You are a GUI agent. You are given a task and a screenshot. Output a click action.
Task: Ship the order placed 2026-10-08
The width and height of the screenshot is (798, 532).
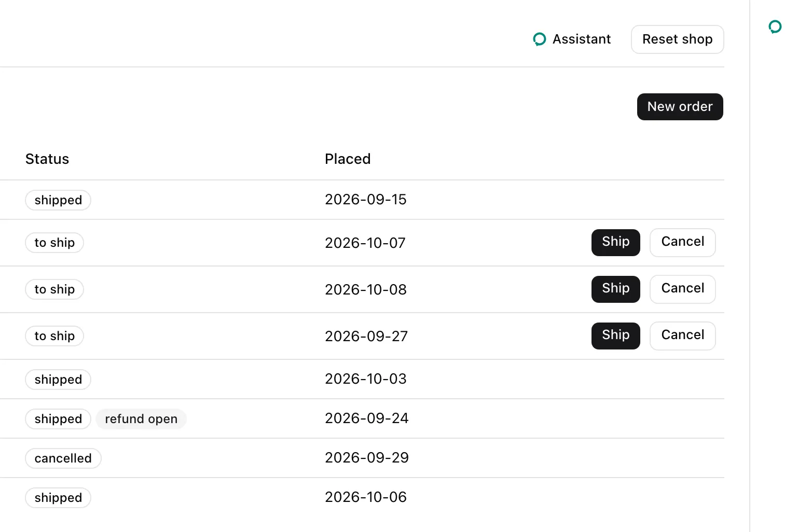[615, 289]
